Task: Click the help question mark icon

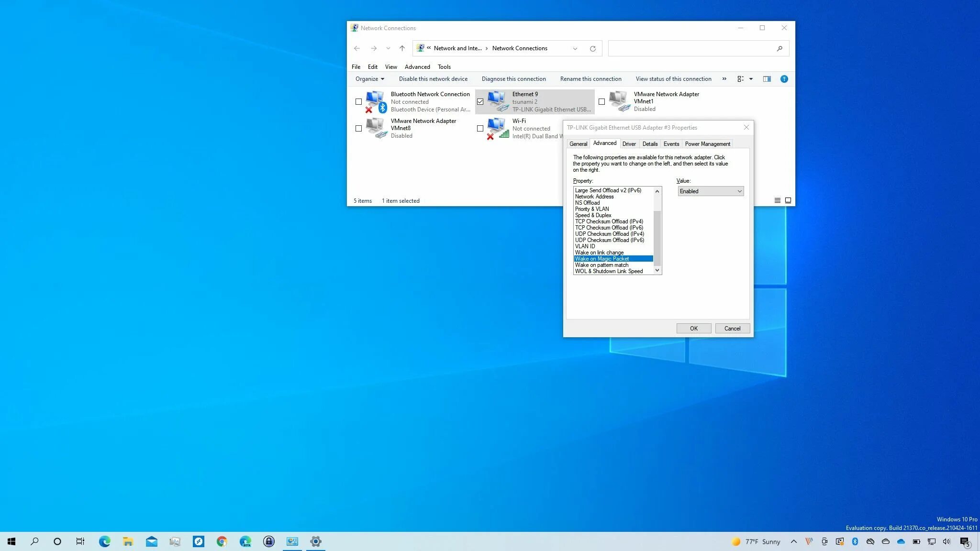Action: (x=784, y=79)
